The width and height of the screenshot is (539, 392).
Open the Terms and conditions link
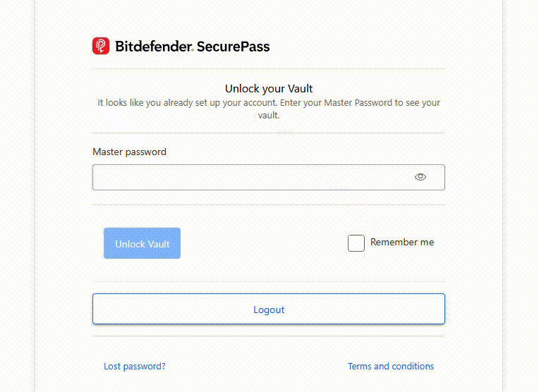click(391, 366)
